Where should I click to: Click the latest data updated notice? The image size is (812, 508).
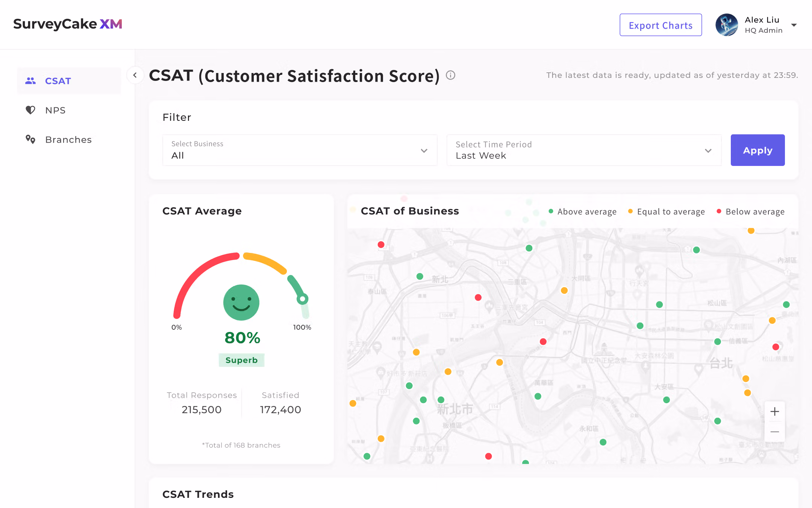pos(672,75)
